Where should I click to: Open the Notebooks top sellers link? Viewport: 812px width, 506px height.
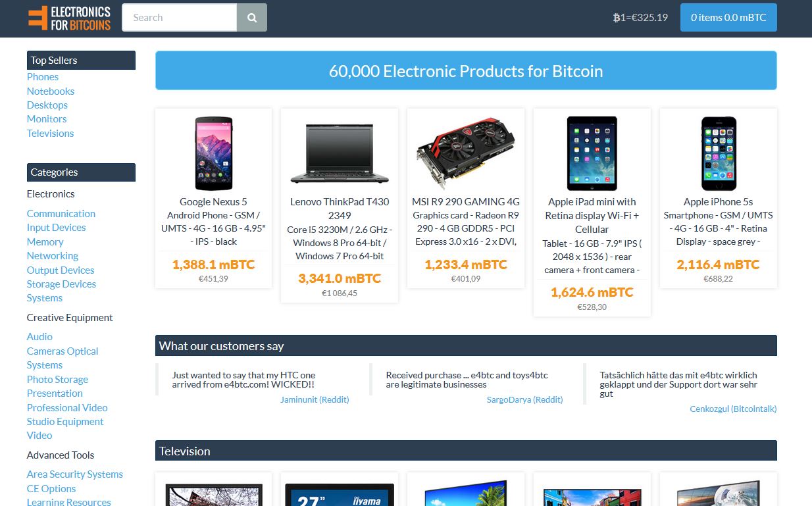click(x=51, y=91)
